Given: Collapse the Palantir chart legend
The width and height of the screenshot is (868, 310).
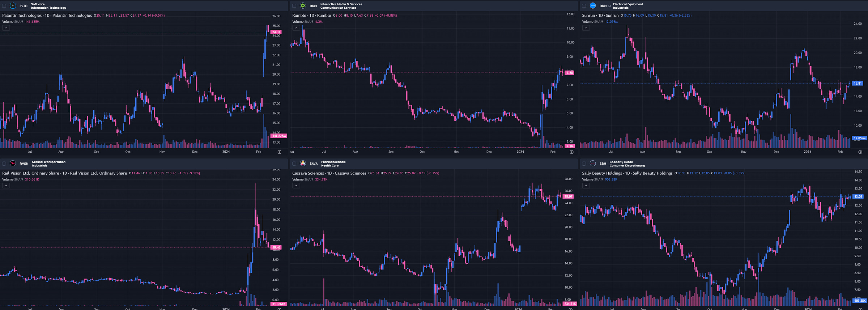Looking at the screenshot, I should click(6, 28).
